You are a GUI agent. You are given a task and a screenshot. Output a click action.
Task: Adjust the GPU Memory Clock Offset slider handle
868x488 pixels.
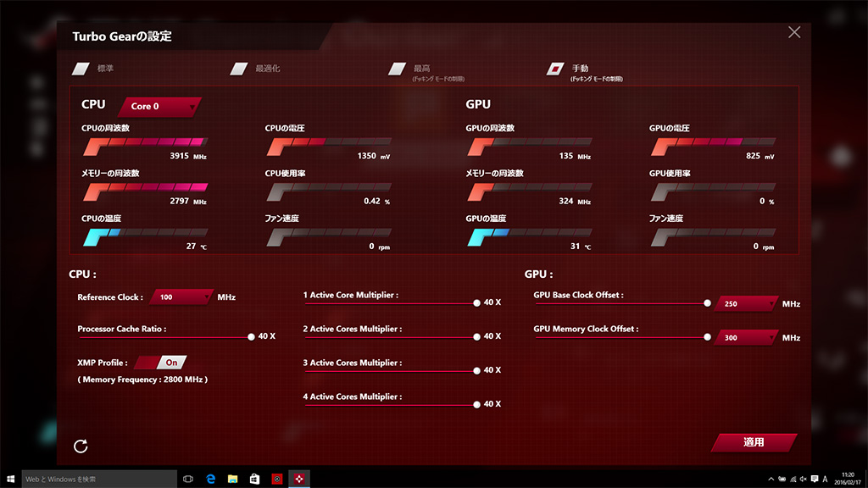(x=707, y=337)
